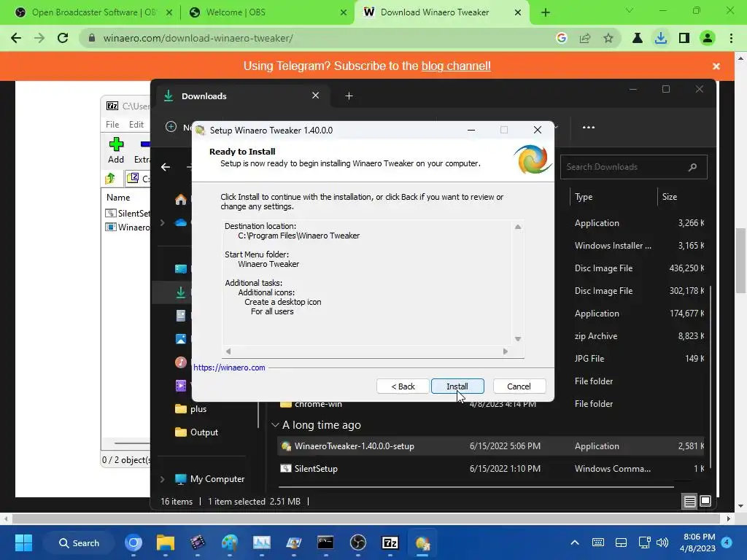Open the volume control in system tray
The image size is (747, 560).
coord(662,542)
